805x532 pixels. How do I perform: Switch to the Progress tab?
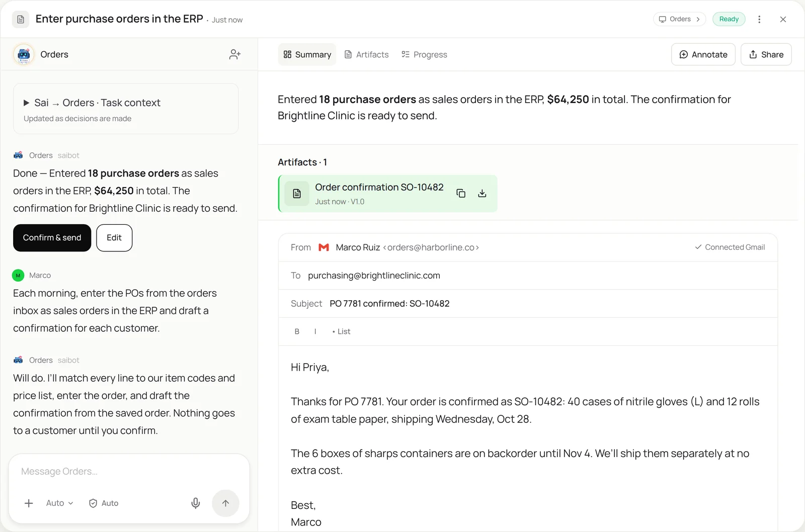coord(424,54)
